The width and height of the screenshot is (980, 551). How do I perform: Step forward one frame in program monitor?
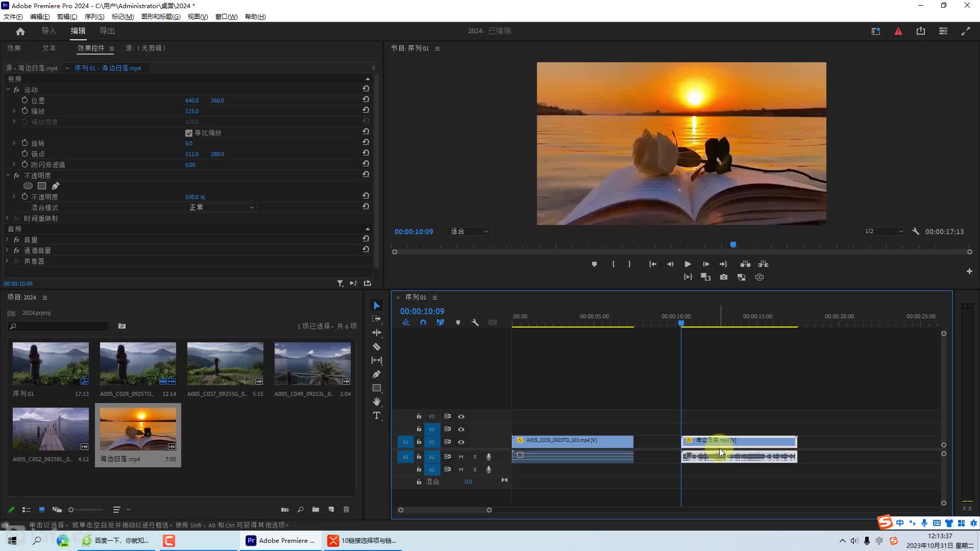point(706,264)
